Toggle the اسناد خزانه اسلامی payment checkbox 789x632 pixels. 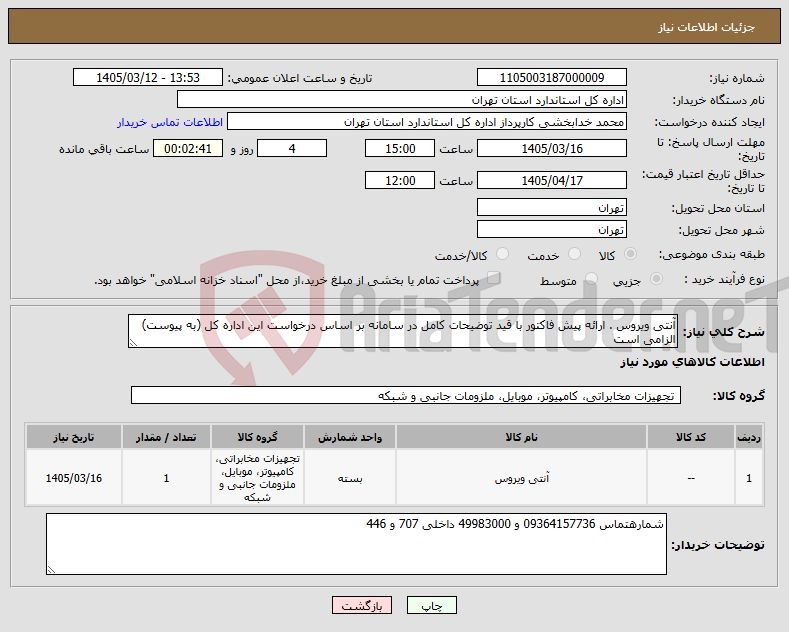click(x=494, y=278)
